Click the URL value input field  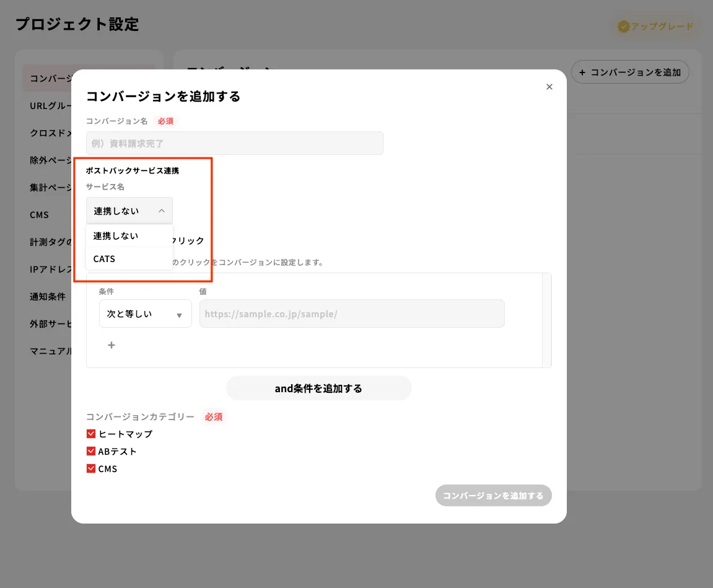[352, 314]
